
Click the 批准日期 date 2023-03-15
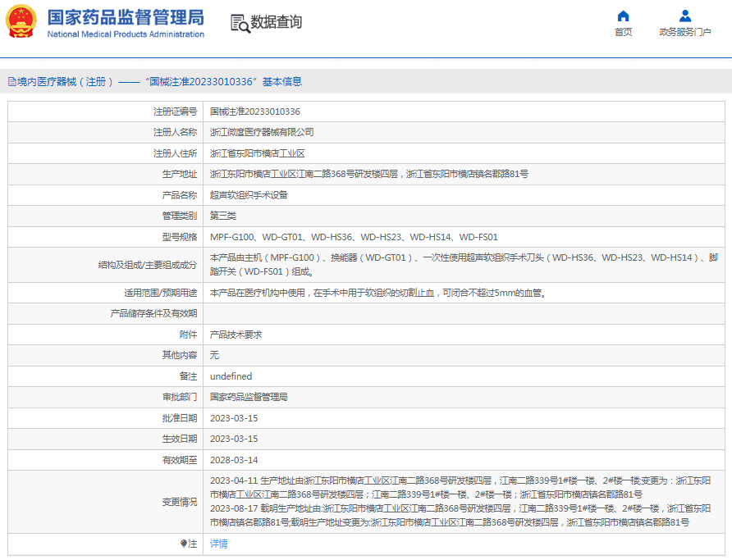tap(233, 418)
